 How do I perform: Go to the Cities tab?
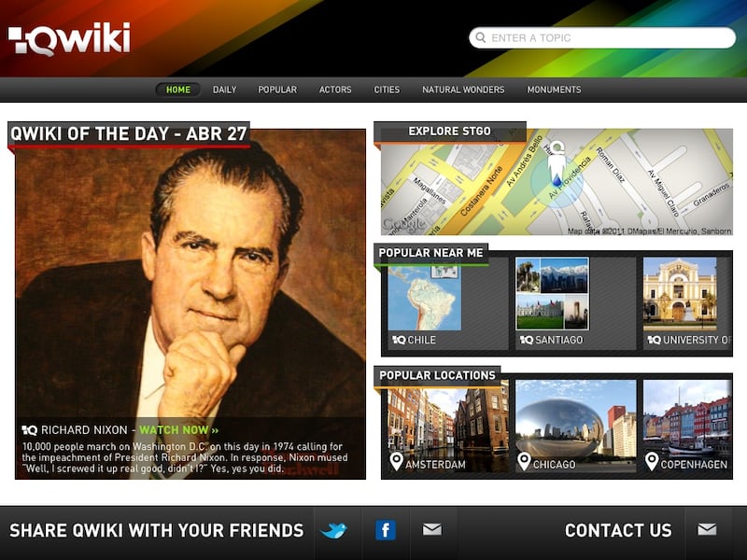point(387,90)
